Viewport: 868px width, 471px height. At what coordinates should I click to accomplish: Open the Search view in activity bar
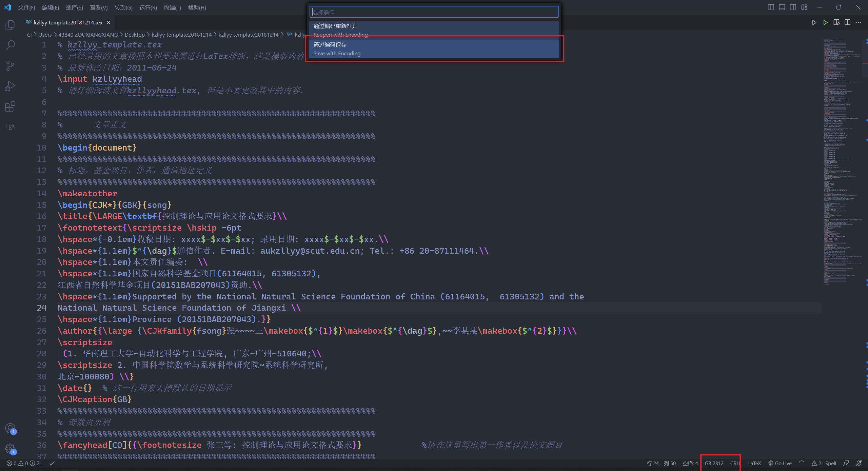[10, 45]
